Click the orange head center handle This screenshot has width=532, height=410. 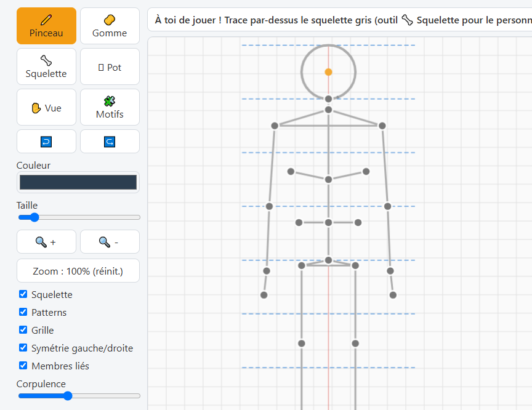(x=328, y=72)
